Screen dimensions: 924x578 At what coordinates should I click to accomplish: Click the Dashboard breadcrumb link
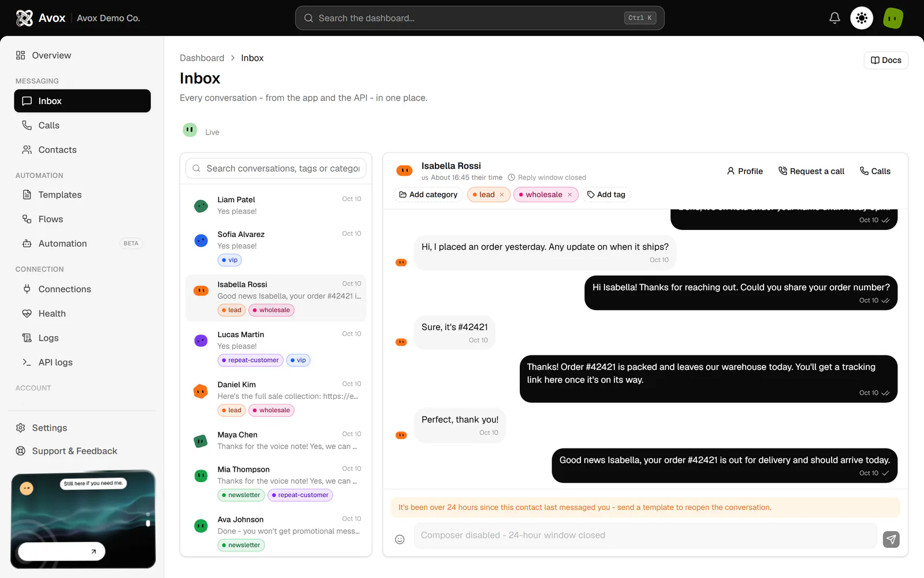202,58
